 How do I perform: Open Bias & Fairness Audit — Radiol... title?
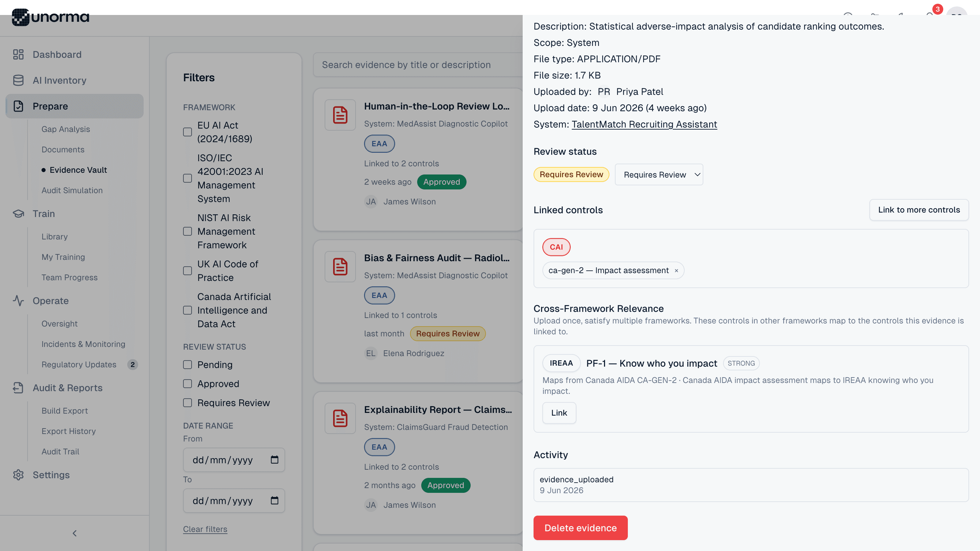pos(436,258)
